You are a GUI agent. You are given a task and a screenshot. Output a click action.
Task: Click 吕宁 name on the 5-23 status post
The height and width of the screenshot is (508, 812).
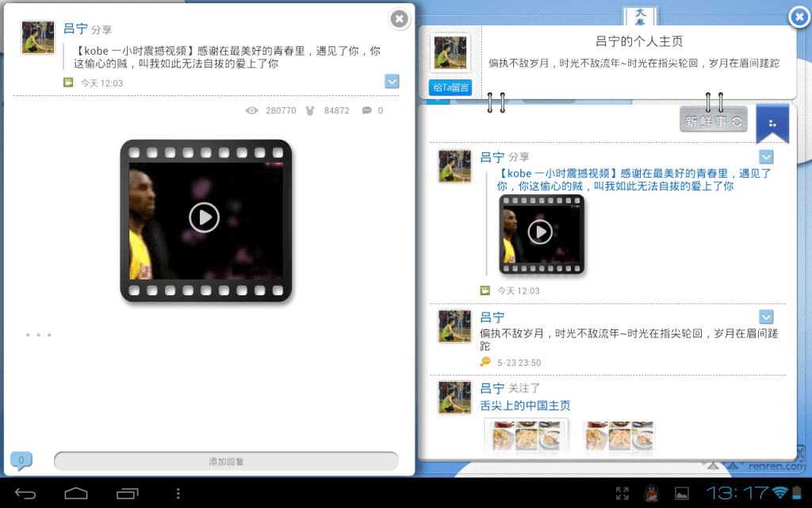[x=492, y=317]
